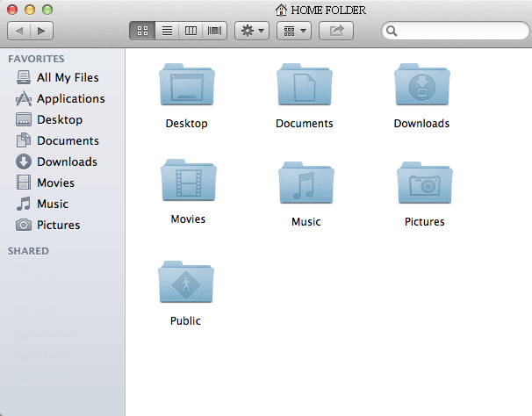The image size is (532, 416).
Task: Select Applications in the sidebar
Action: click(x=70, y=99)
